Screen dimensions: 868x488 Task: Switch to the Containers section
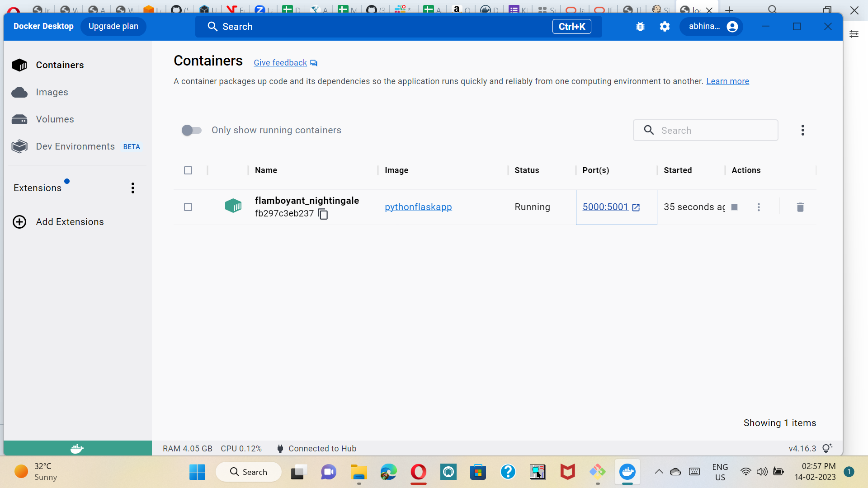(x=60, y=65)
